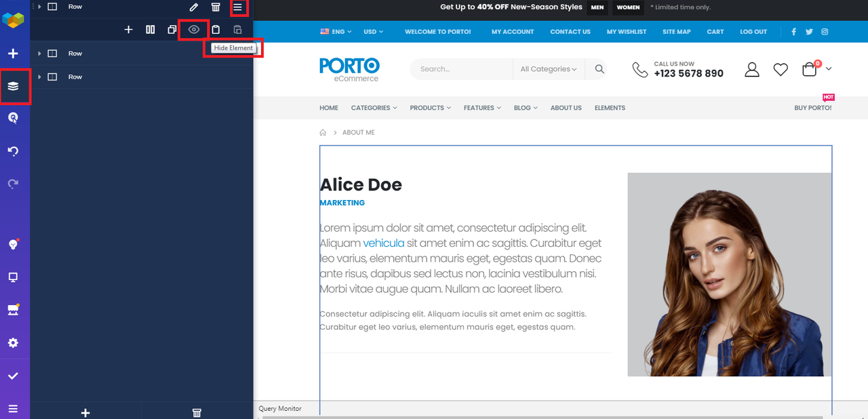Click the Visual Composer cube logo

pos(13,18)
